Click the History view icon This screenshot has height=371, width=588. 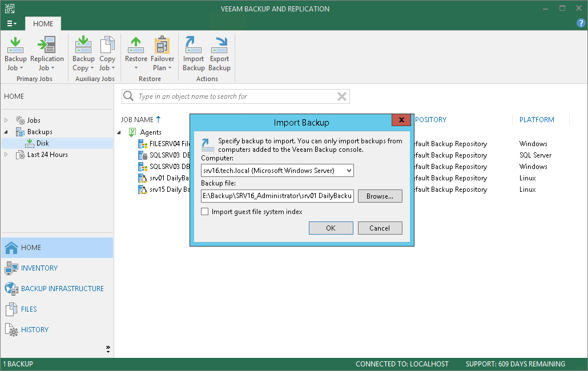[x=11, y=330]
